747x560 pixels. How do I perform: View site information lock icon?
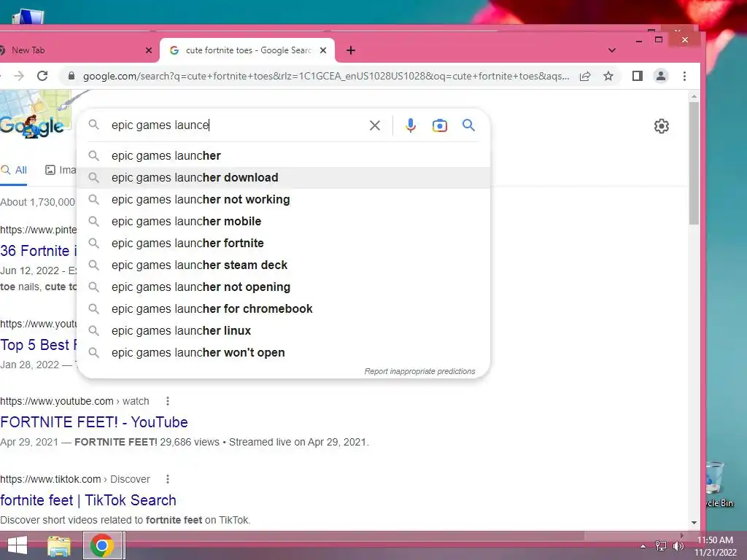[x=71, y=76]
